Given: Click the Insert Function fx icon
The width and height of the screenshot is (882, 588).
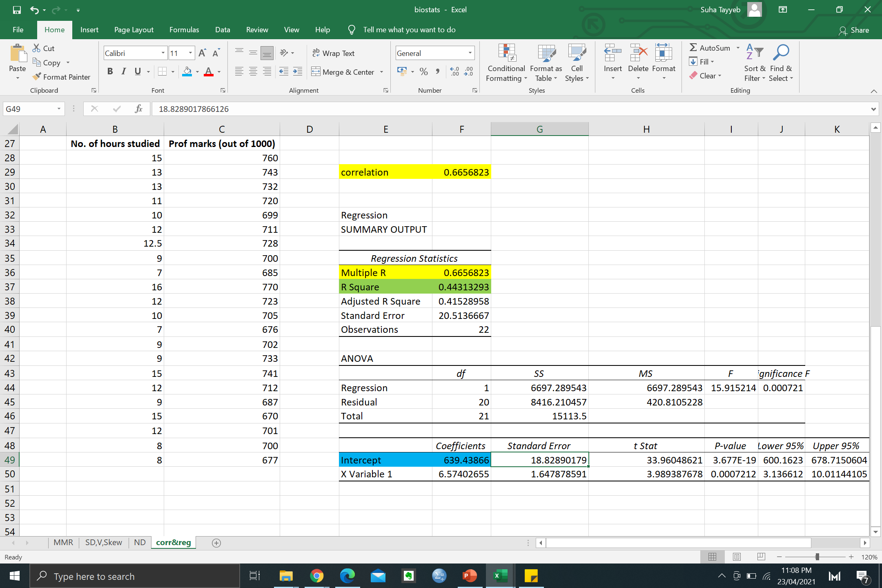Looking at the screenshot, I should [x=138, y=109].
